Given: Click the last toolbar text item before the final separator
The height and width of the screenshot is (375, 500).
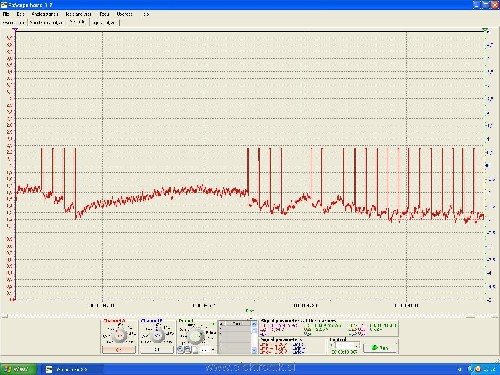Looking at the screenshot, I should (104, 23).
